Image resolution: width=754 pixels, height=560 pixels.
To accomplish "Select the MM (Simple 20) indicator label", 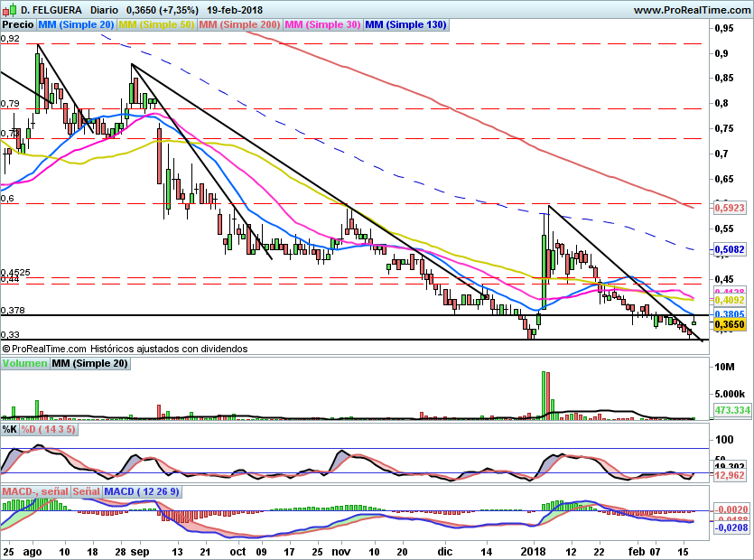I will point(77,25).
